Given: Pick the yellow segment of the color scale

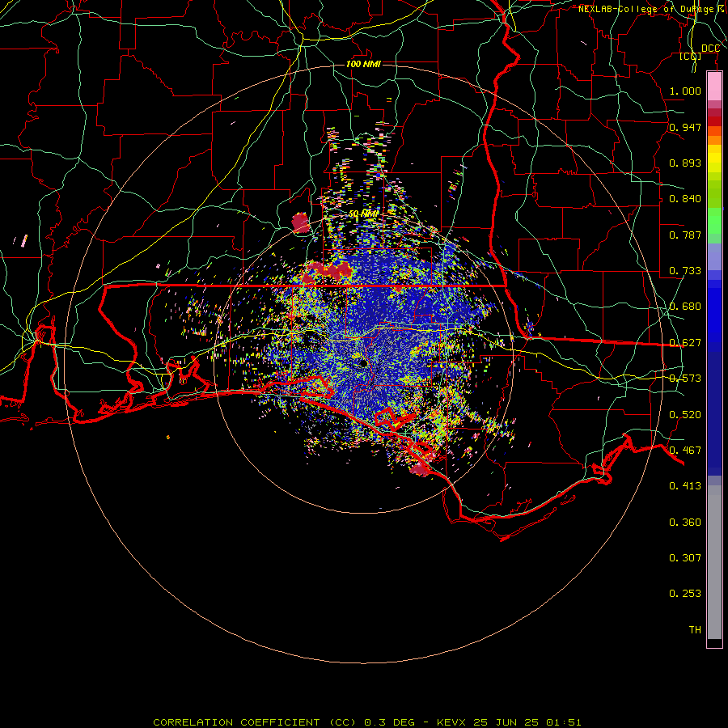Looking at the screenshot, I should pos(714,159).
